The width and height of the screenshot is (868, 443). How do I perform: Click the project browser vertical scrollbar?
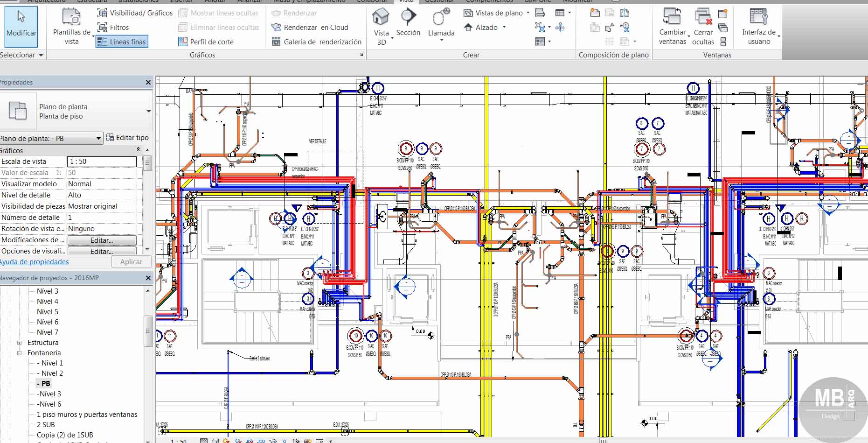(148, 331)
